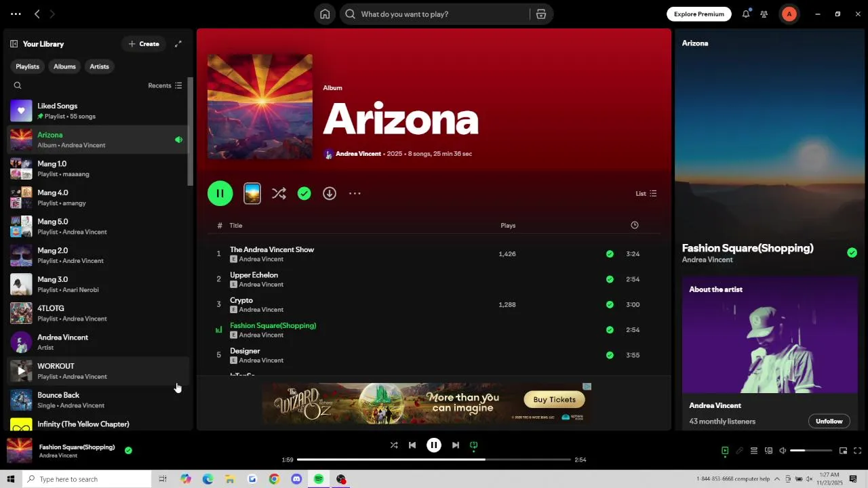
Task: Open the miniplayer icon
Action: pos(843,451)
